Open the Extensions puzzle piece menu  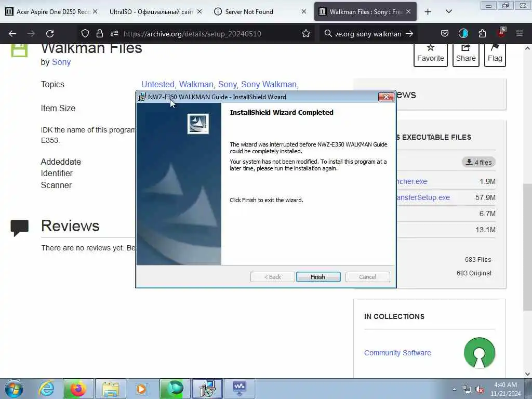pos(482,33)
